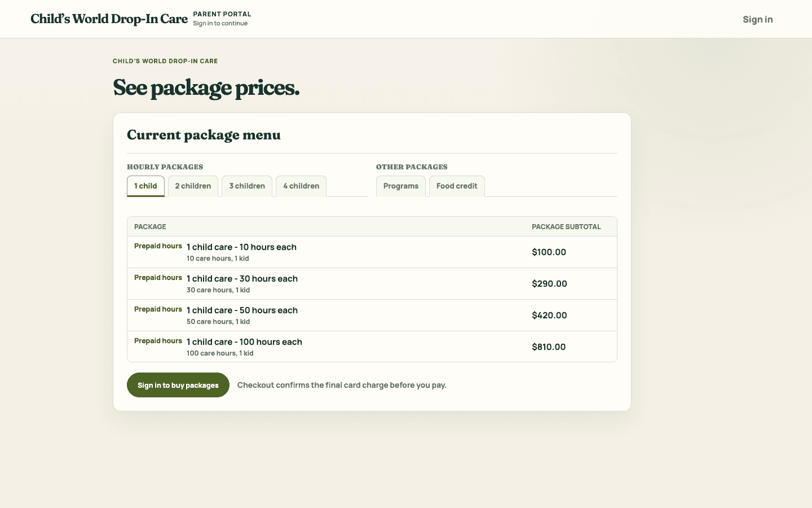Click the '50 care hours, 1 kid' detail text
Image resolution: width=812 pixels, height=508 pixels.
(x=218, y=322)
